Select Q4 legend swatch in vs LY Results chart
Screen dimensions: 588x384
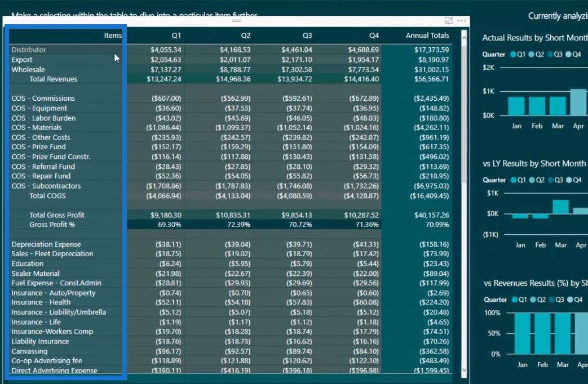coord(569,180)
